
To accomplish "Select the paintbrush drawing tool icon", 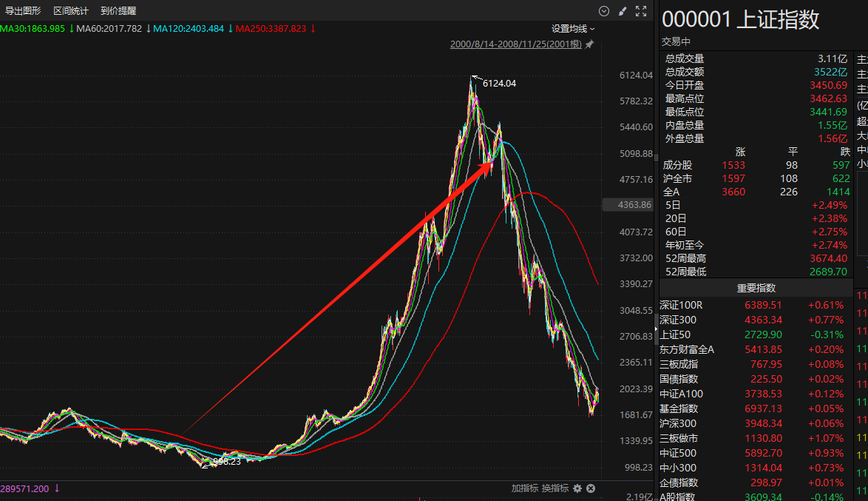I will click(623, 11).
